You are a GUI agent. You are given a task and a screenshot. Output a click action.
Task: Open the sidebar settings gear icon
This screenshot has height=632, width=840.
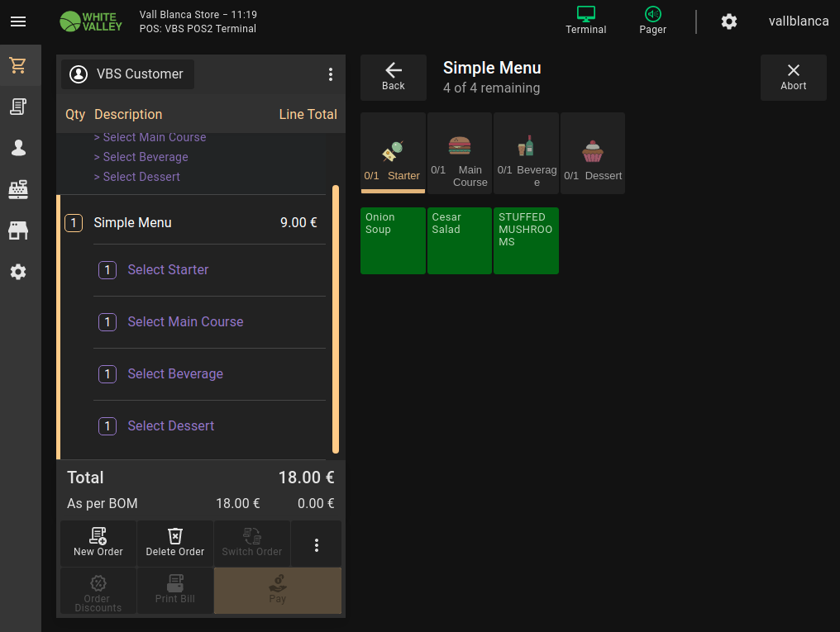(18, 272)
